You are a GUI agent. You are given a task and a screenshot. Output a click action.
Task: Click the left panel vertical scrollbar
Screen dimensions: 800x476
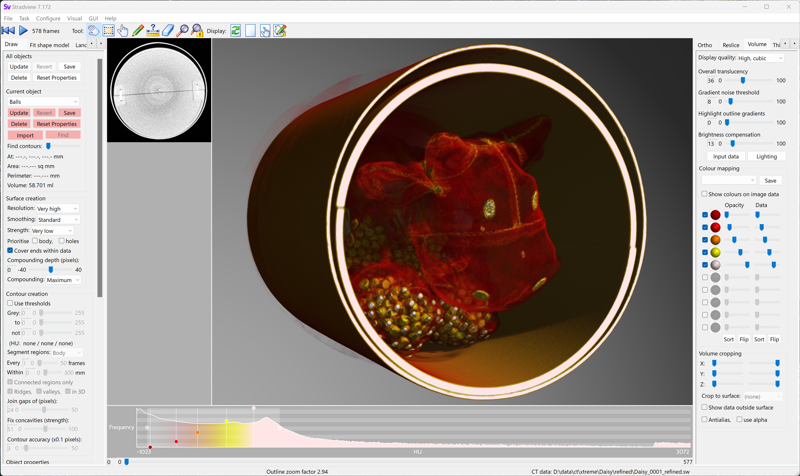pyautogui.click(x=100, y=178)
